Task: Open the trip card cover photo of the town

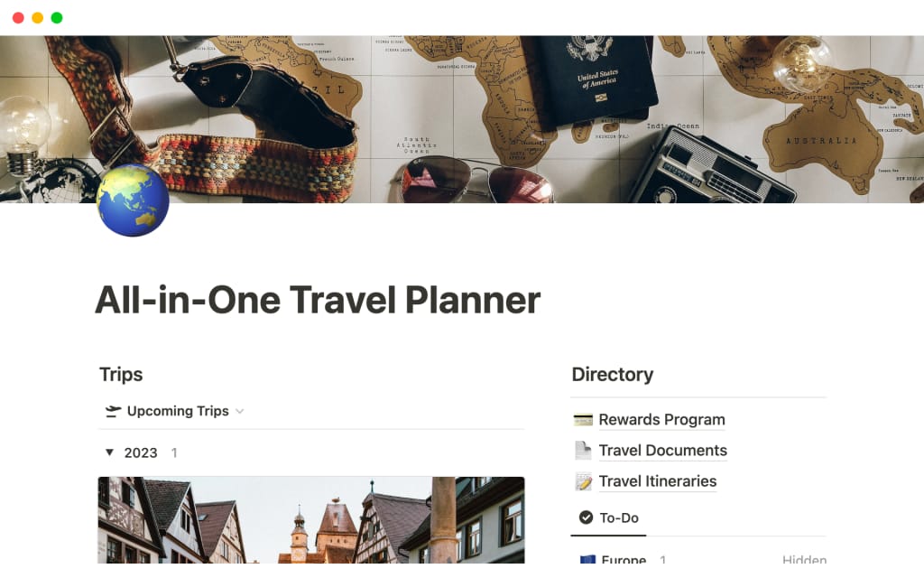Action: (x=311, y=520)
